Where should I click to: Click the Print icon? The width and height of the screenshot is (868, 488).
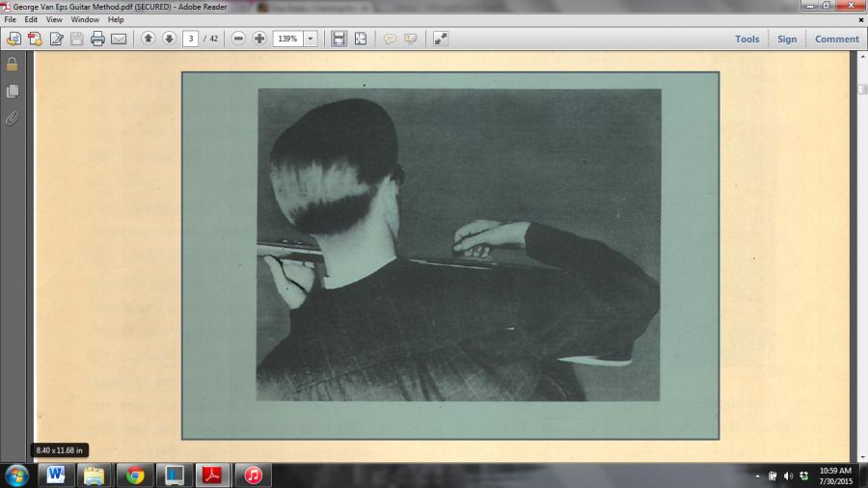pyautogui.click(x=98, y=39)
